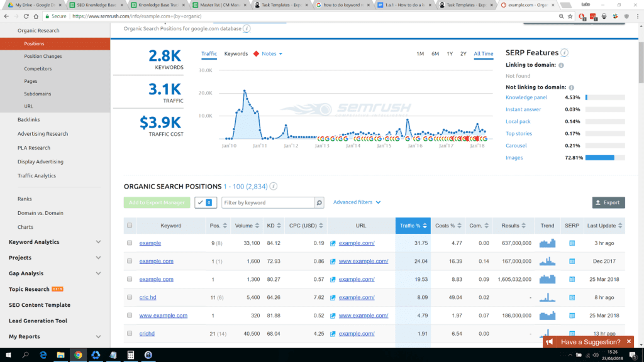Open Windows Start menu

tap(8, 355)
